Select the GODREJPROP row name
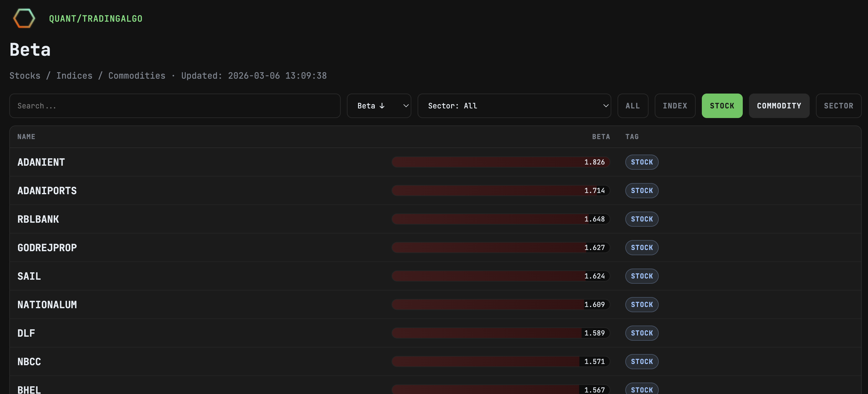Image resolution: width=868 pixels, height=394 pixels. 47,247
